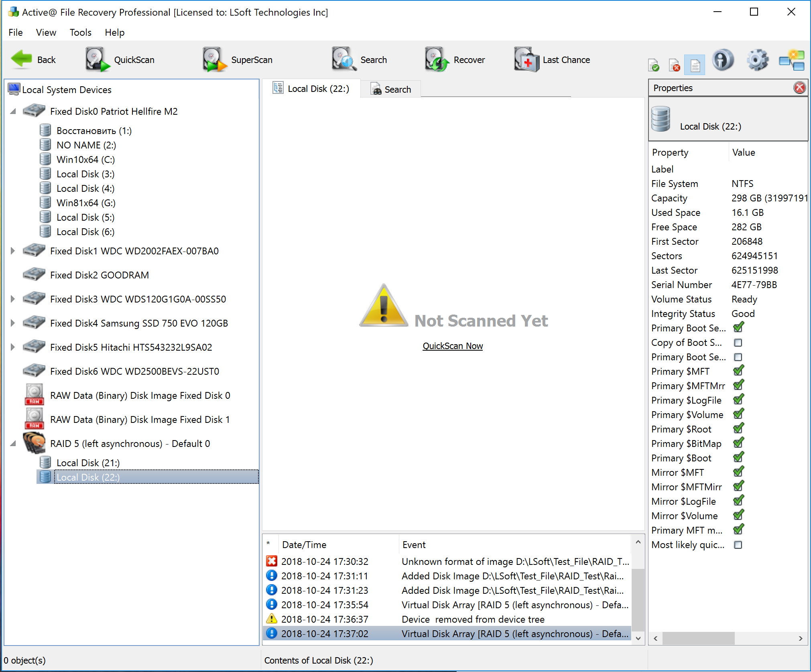Click Properties scrollbar right arrow
Screen dimensions: 811x672
(801, 638)
